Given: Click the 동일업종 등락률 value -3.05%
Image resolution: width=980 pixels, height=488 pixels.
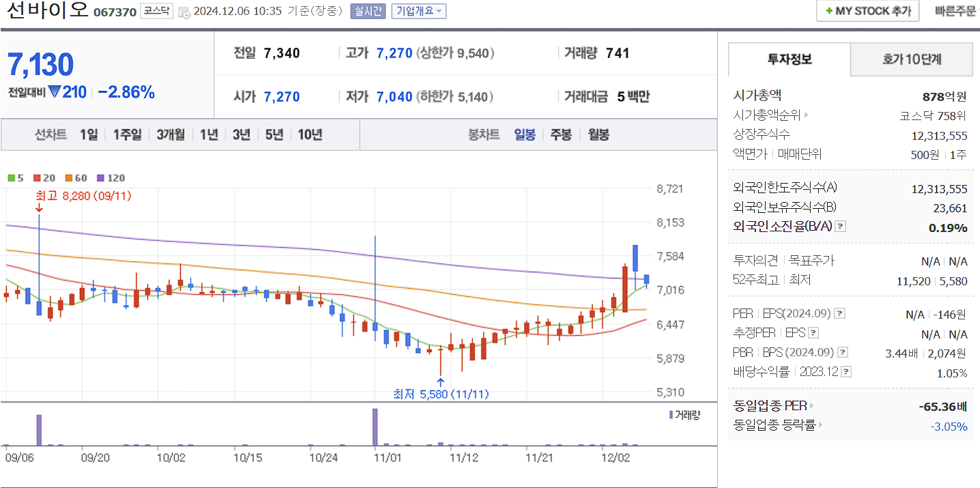Looking at the screenshot, I should (949, 427).
